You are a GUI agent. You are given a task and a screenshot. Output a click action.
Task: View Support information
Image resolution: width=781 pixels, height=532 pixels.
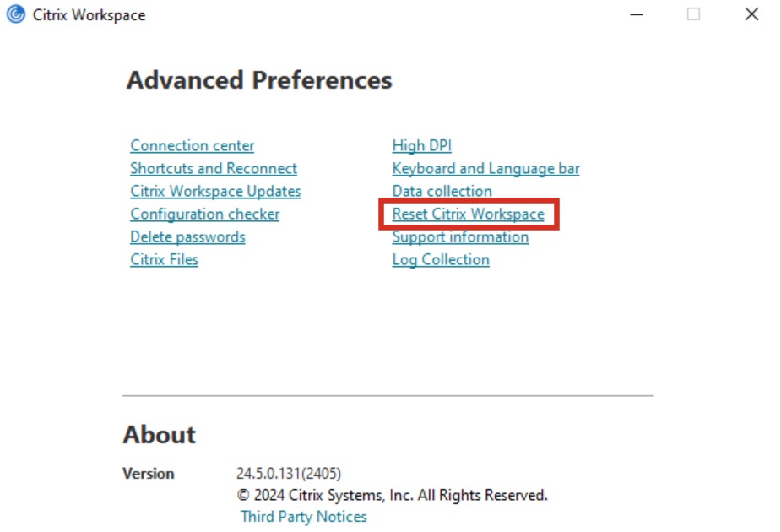460,236
